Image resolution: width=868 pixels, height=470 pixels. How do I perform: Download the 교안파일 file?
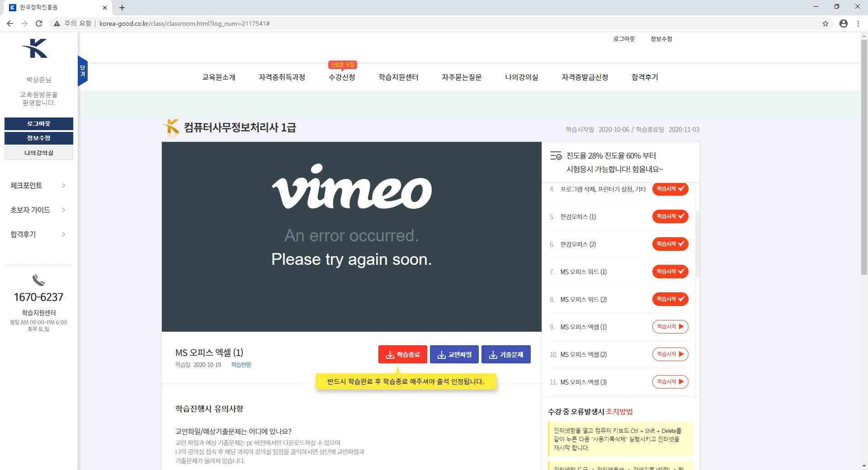coord(454,355)
